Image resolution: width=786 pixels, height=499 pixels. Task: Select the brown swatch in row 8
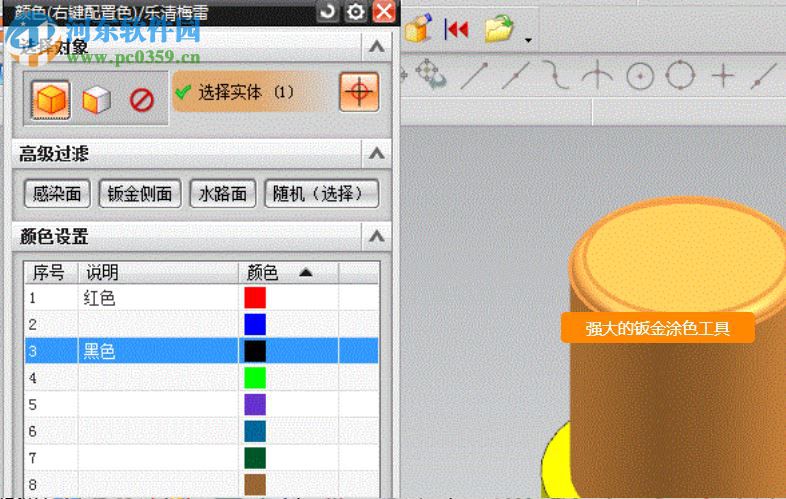click(x=255, y=484)
